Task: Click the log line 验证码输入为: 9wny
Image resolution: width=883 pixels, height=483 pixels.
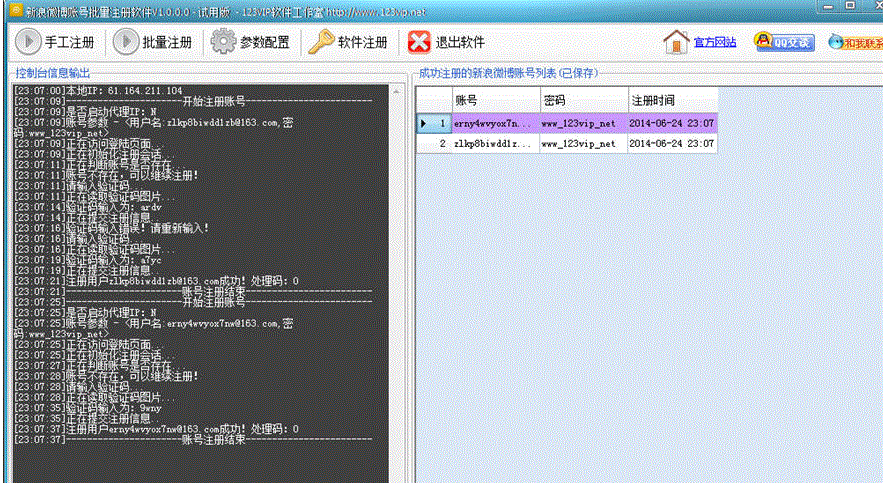Action: (87, 408)
